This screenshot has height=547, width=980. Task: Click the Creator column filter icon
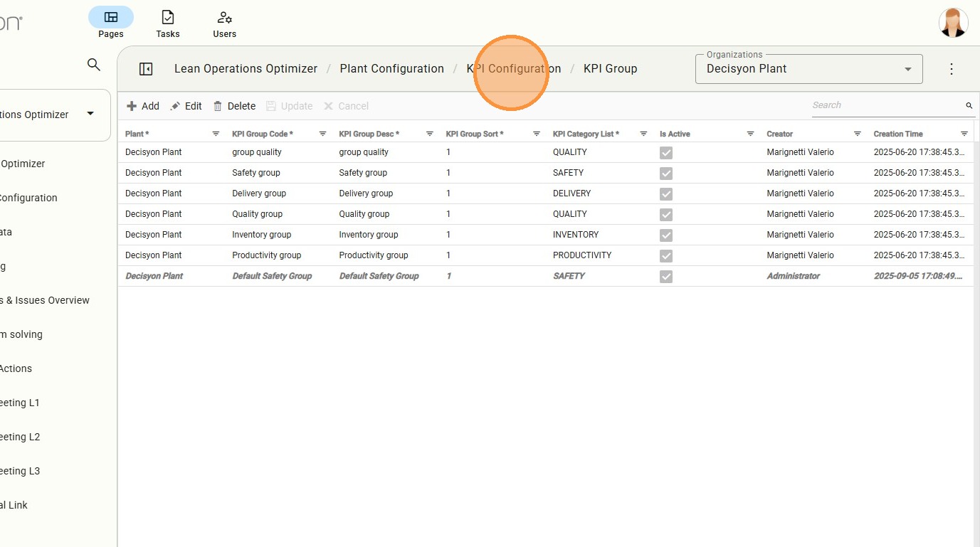coord(857,134)
